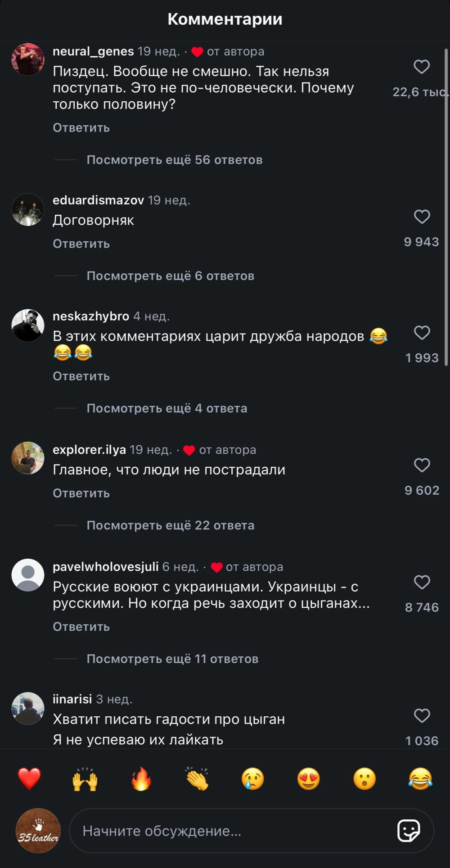
Task: Expand 22 more replies under explorer.ilya
Action: [x=170, y=525]
